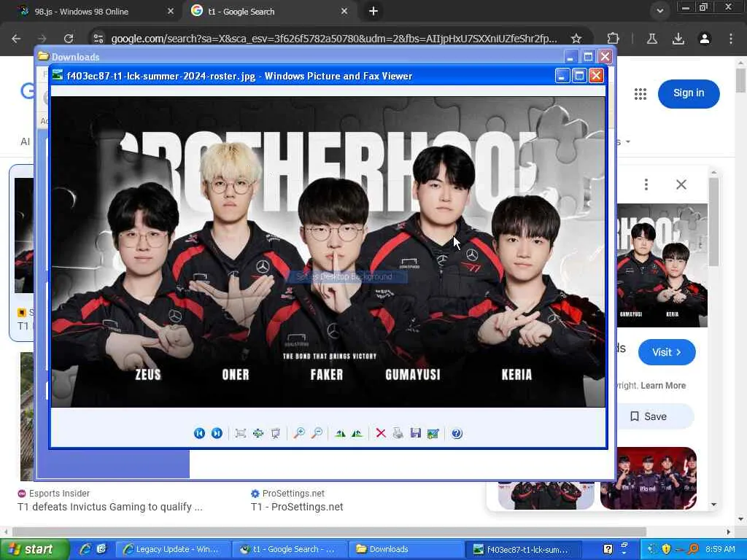
Task: Click security shield tray icon
Action: [666, 549]
